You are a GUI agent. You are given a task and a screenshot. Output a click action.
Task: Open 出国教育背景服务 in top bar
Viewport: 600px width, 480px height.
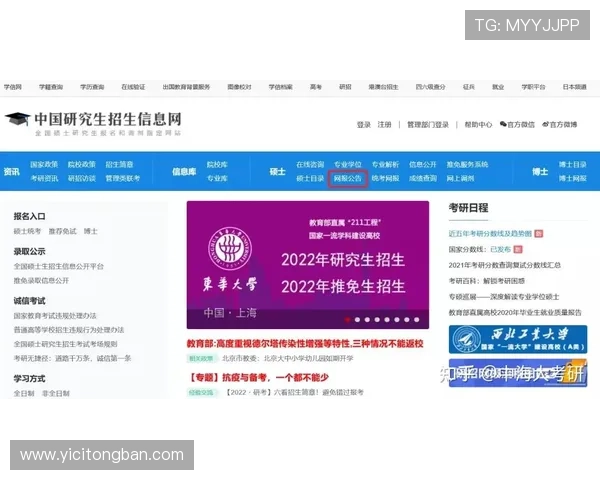tap(186, 87)
